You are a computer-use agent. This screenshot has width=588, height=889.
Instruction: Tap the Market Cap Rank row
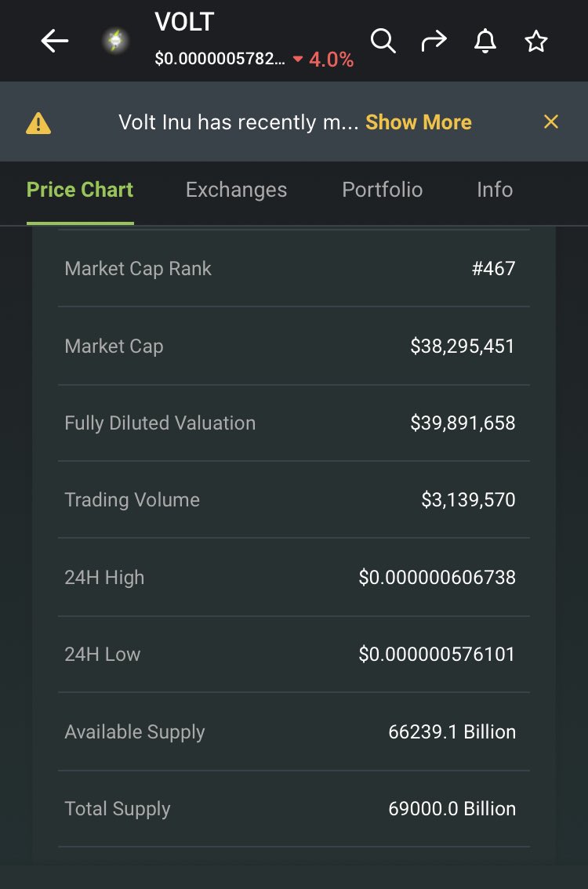[294, 268]
